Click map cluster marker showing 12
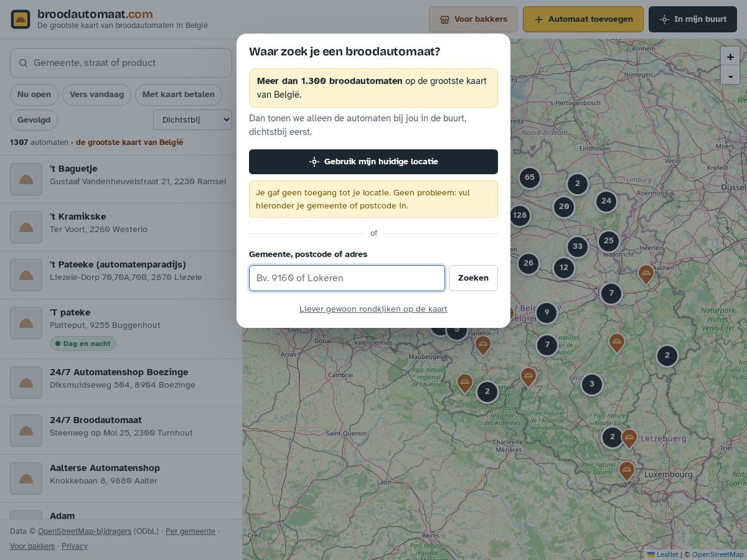The image size is (747, 560). [x=564, y=268]
